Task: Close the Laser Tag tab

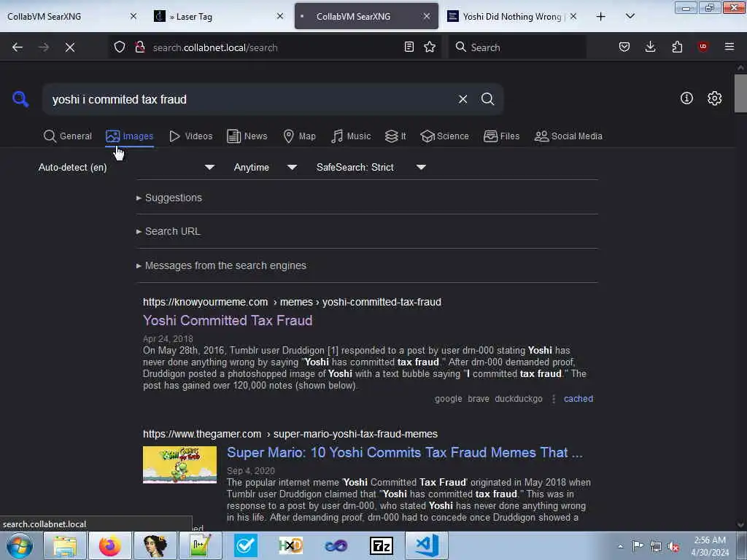Action: 280,17
